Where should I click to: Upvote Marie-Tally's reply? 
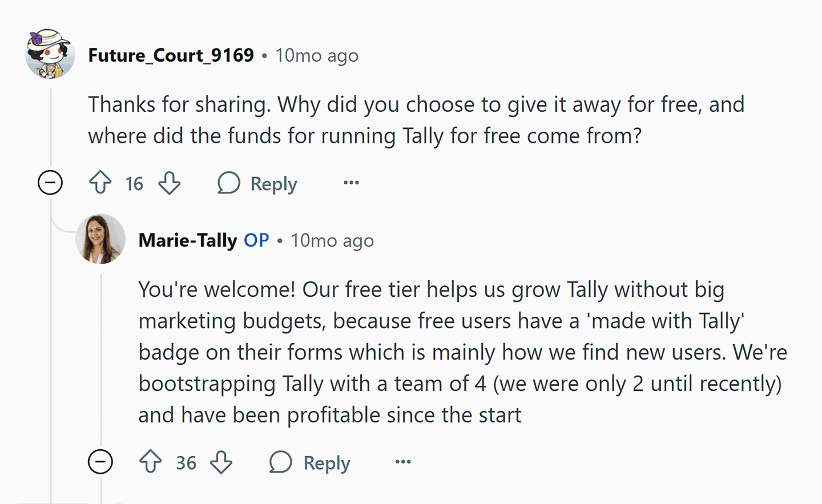pyautogui.click(x=151, y=462)
